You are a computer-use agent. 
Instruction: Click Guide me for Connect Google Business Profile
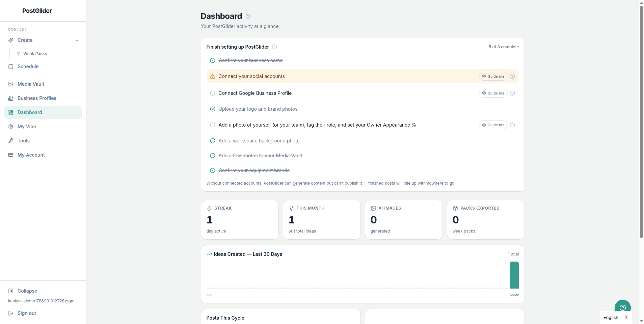pyautogui.click(x=493, y=93)
